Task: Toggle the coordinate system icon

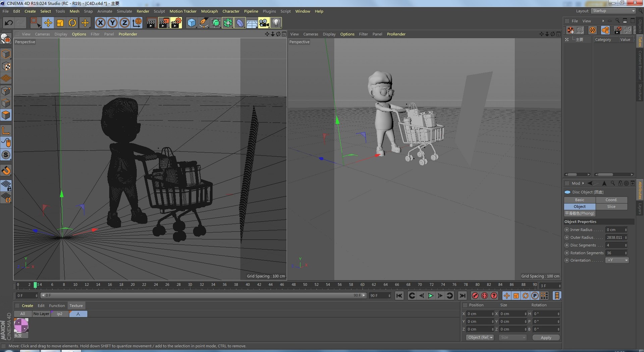Action: tap(137, 23)
